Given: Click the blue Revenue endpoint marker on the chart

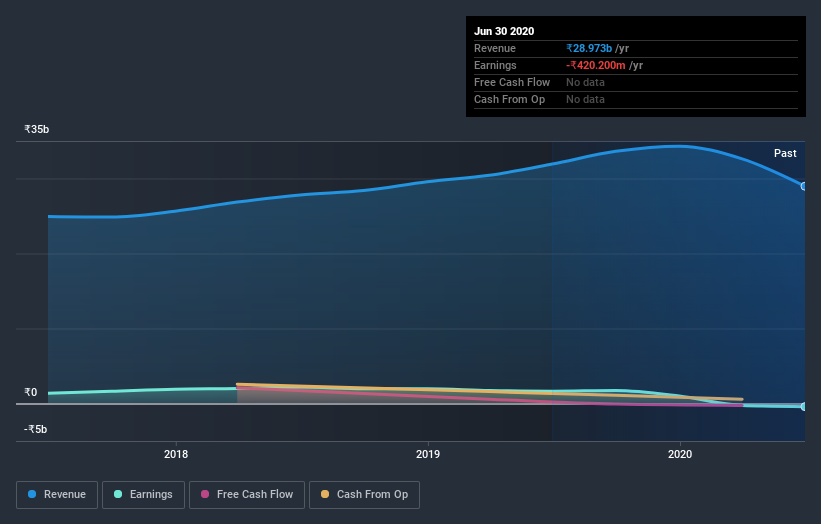Looking at the screenshot, I should click(803, 186).
